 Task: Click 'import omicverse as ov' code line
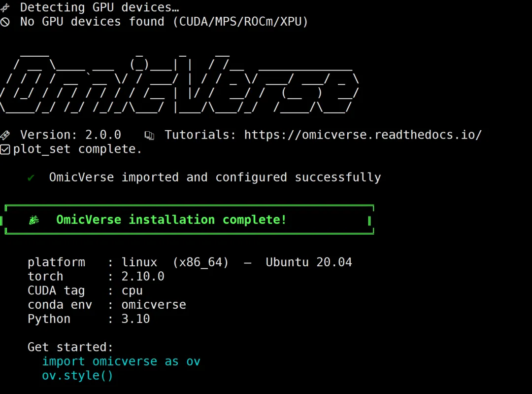coord(121,361)
